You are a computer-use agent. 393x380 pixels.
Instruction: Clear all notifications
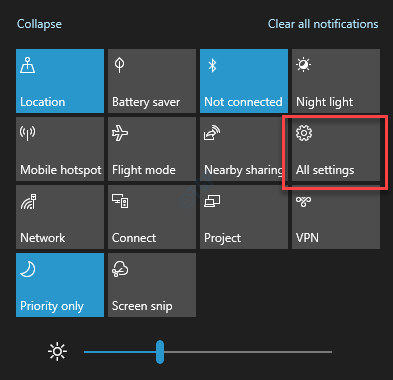[x=323, y=24]
